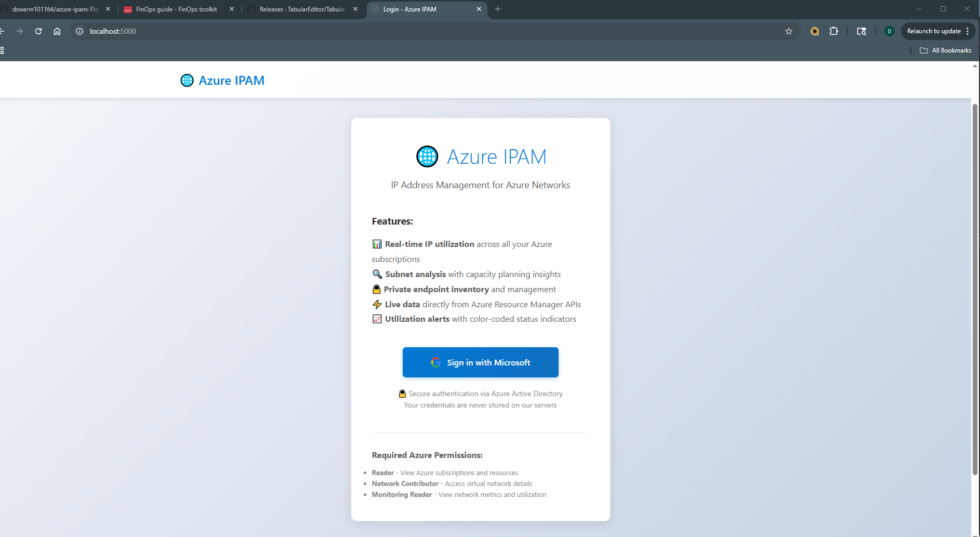980x537 pixels.
Task: Open the apps grid in bookmarks bar
Action: coord(2,50)
